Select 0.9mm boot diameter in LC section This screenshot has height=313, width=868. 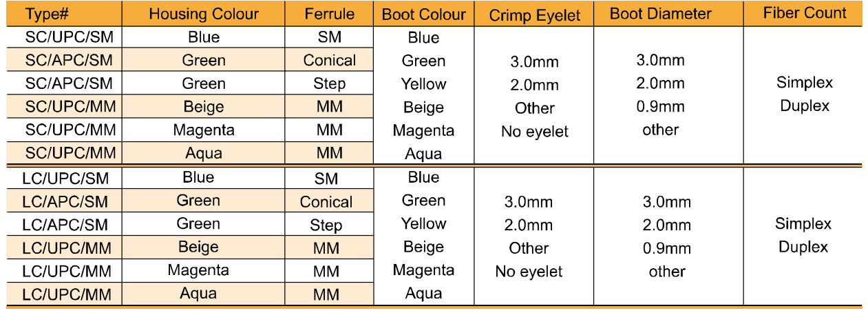pyautogui.click(x=666, y=248)
